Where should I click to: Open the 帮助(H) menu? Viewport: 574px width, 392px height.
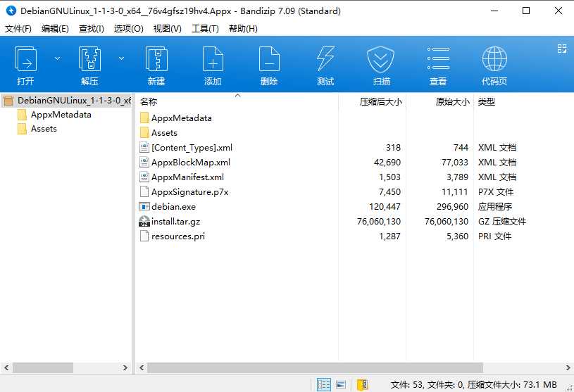coord(243,29)
